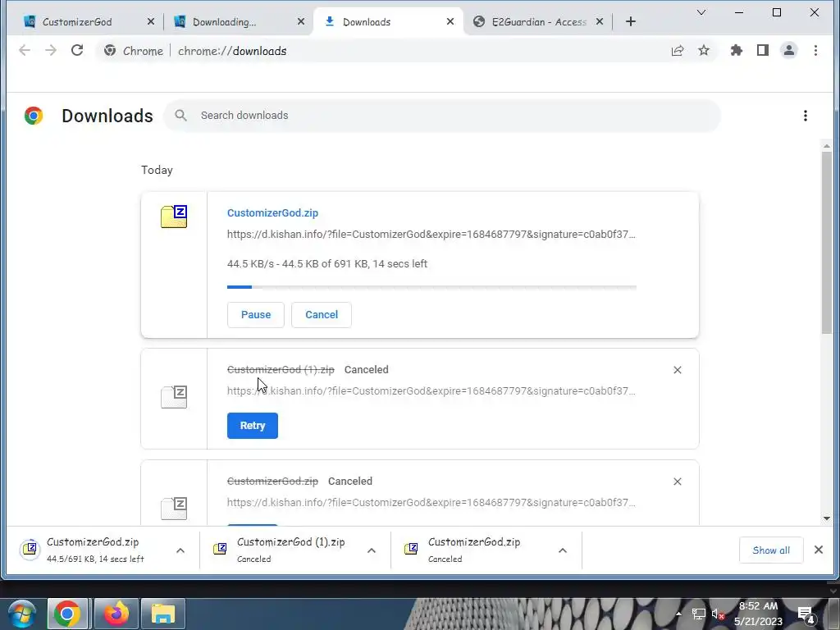This screenshot has width=840, height=630.
Task: Click the muted volume tray icon
Action: point(718,614)
